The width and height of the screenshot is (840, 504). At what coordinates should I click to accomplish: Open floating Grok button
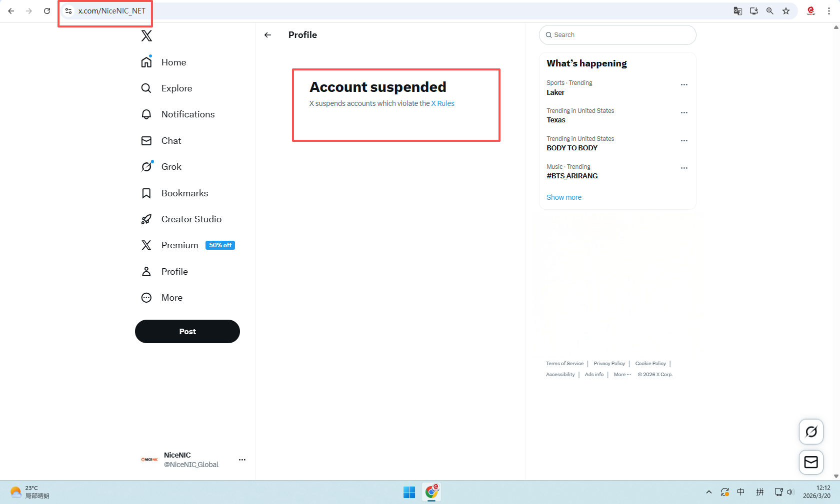811,432
